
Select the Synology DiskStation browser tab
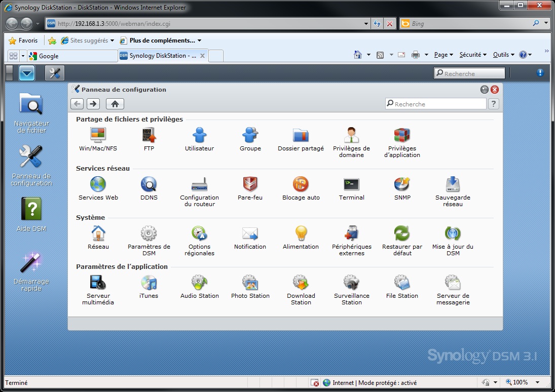tap(163, 56)
